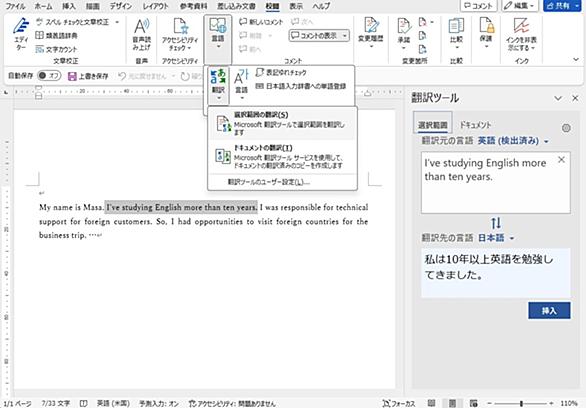
Task: Open the 変更履歴 dropdown arrow
Action: tap(371, 47)
